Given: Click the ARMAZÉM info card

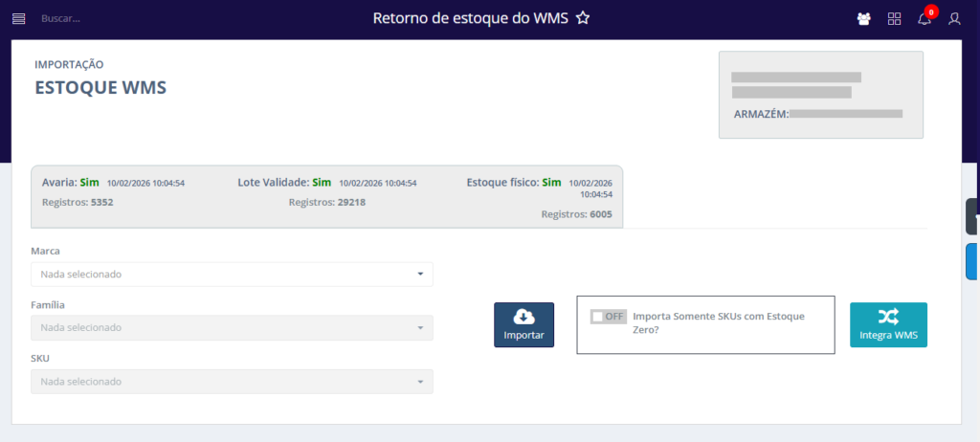Looking at the screenshot, I should (x=820, y=95).
